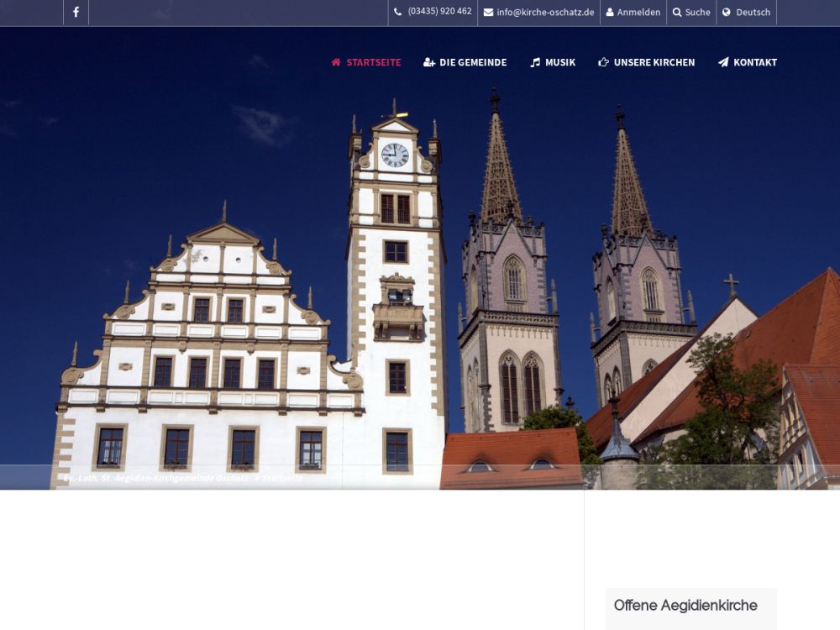Click the globe language icon
Screen dimensions: 840x630
[727, 13]
